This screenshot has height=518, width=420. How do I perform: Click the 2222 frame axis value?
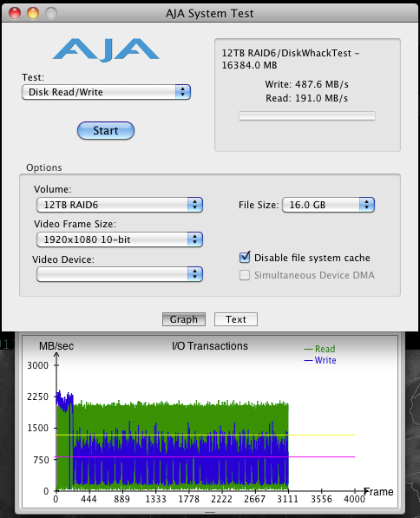222,499
